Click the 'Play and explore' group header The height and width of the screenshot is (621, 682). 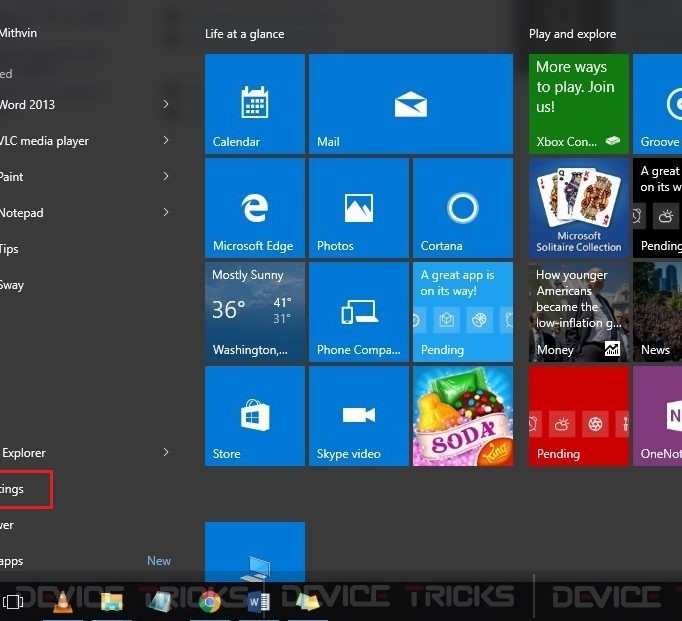(572, 34)
